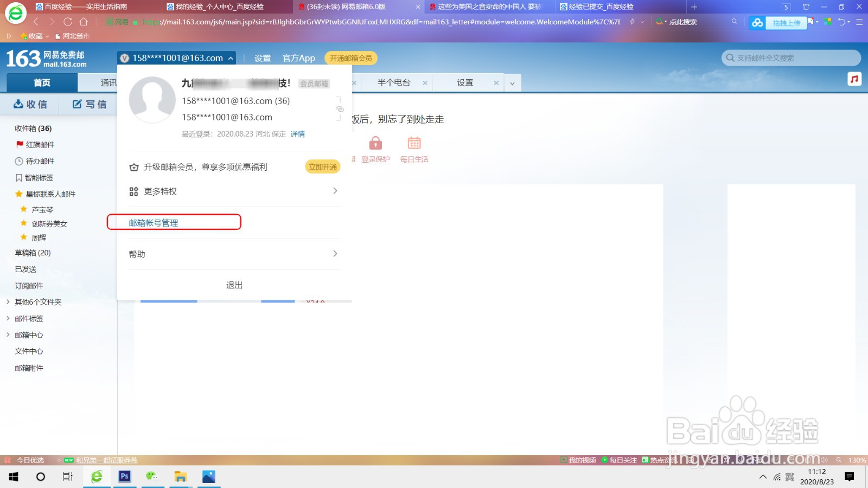Open WeChat from the taskbar
868x488 pixels.
[151, 477]
